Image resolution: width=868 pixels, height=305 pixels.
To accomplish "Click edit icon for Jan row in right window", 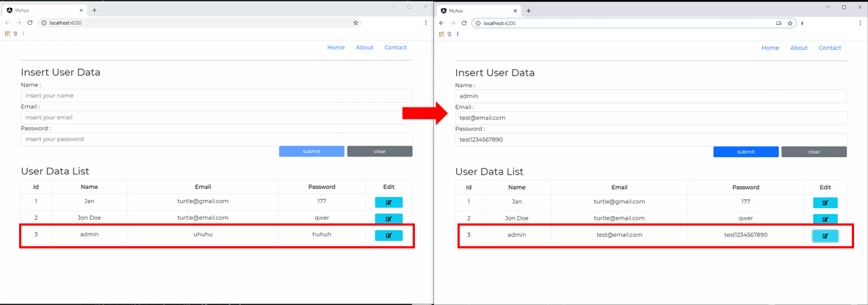I will [825, 203].
